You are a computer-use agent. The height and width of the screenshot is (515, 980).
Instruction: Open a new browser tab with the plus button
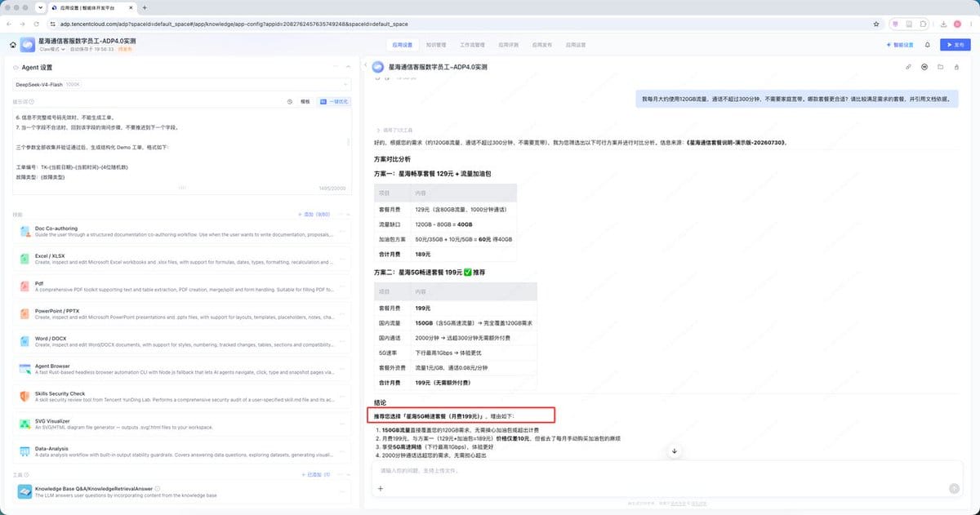[x=145, y=7]
